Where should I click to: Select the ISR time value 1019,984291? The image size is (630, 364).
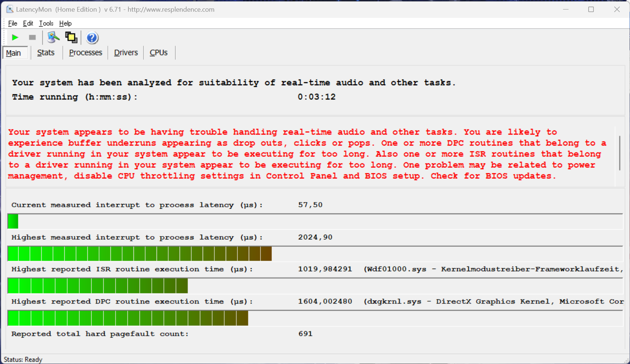click(325, 269)
